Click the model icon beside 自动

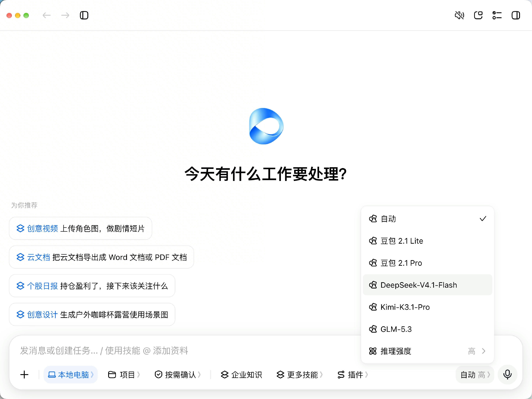click(x=373, y=219)
